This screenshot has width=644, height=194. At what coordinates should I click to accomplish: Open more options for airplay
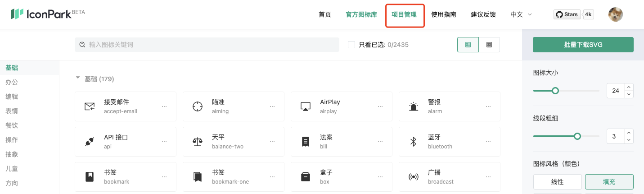380,106
